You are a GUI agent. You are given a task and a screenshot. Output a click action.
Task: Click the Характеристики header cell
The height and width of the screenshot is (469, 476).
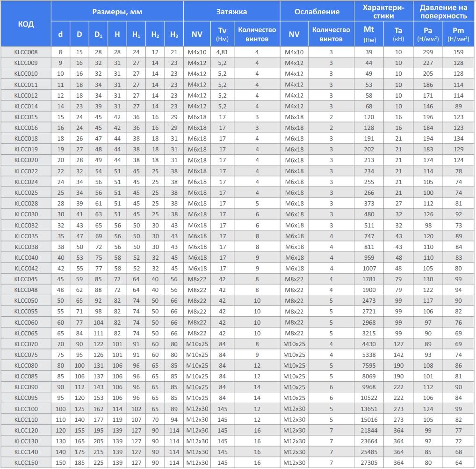tap(383, 11)
